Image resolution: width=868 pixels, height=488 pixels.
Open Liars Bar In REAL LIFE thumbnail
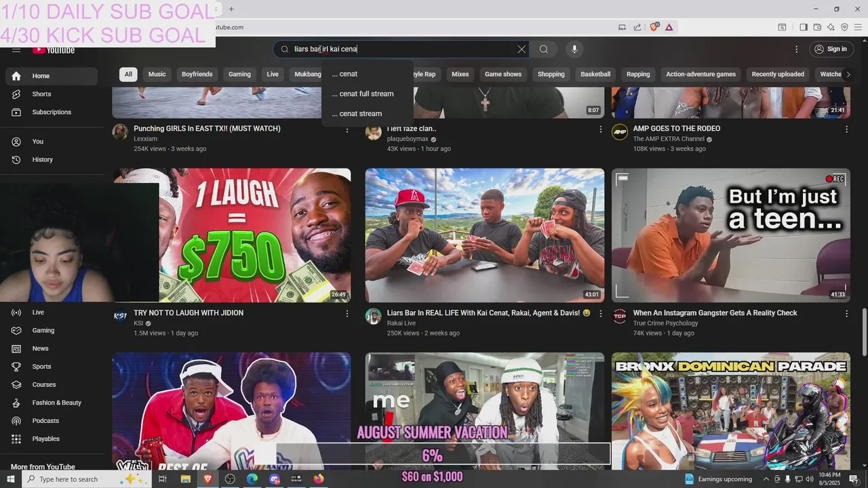coord(485,235)
